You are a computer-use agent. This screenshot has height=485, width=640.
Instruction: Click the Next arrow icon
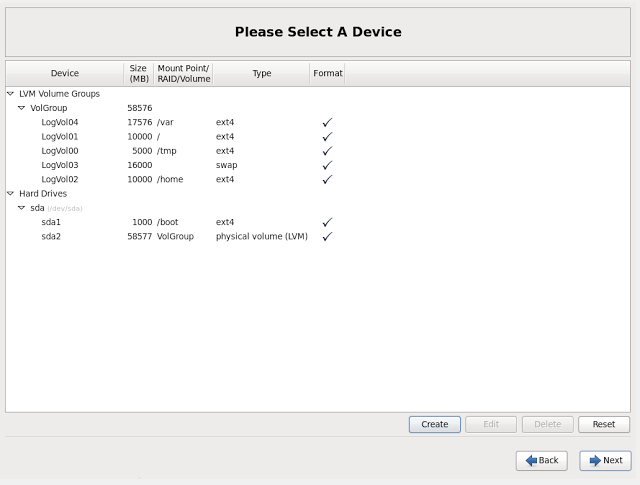[x=595, y=461]
